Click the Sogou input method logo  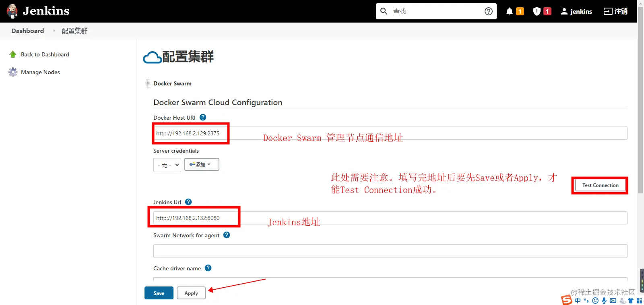pos(567,300)
